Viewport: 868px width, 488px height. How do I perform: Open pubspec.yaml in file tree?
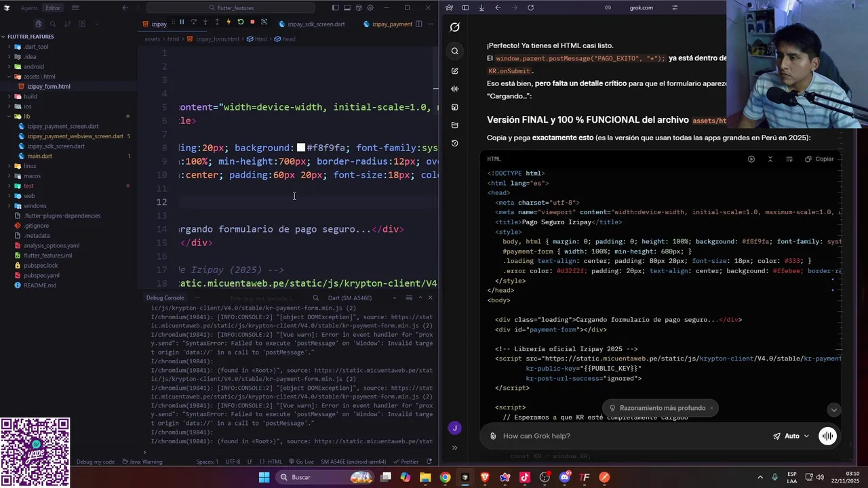(x=41, y=275)
